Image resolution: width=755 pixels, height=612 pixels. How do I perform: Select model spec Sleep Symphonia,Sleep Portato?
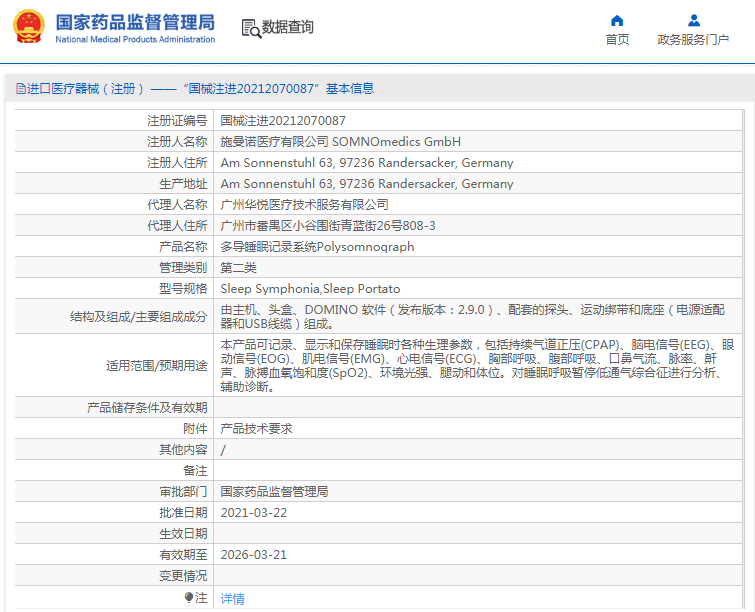(310, 289)
